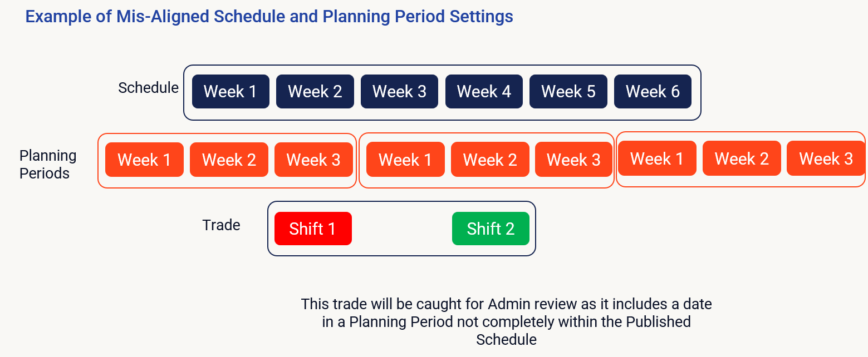The image size is (868, 357).
Task: Click the Admin review explanation text
Action: click(506, 321)
